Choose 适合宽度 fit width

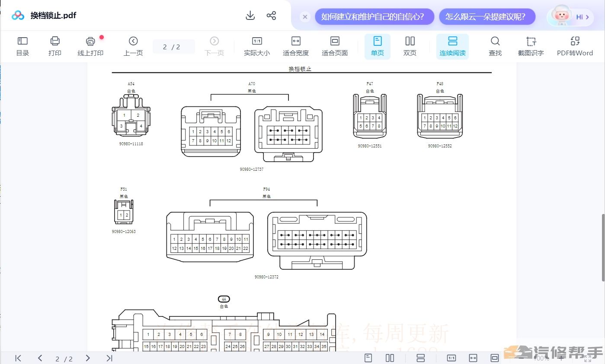click(296, 46)
